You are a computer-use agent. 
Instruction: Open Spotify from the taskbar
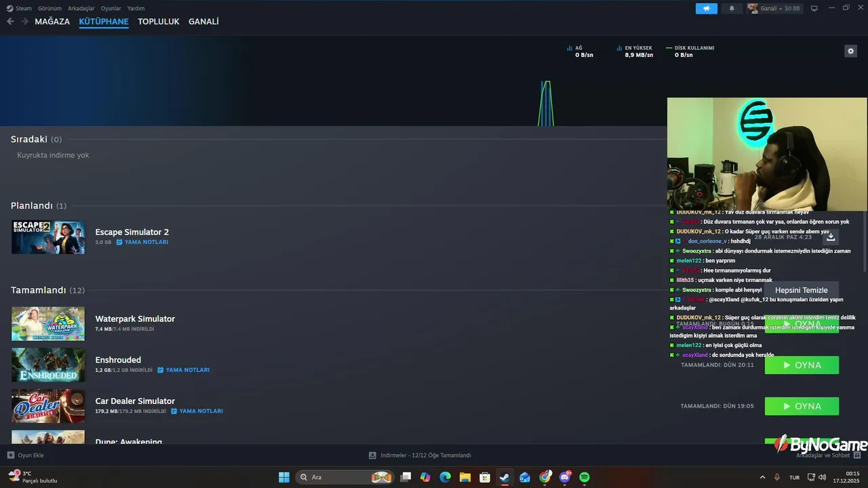[x=585, y=477]
